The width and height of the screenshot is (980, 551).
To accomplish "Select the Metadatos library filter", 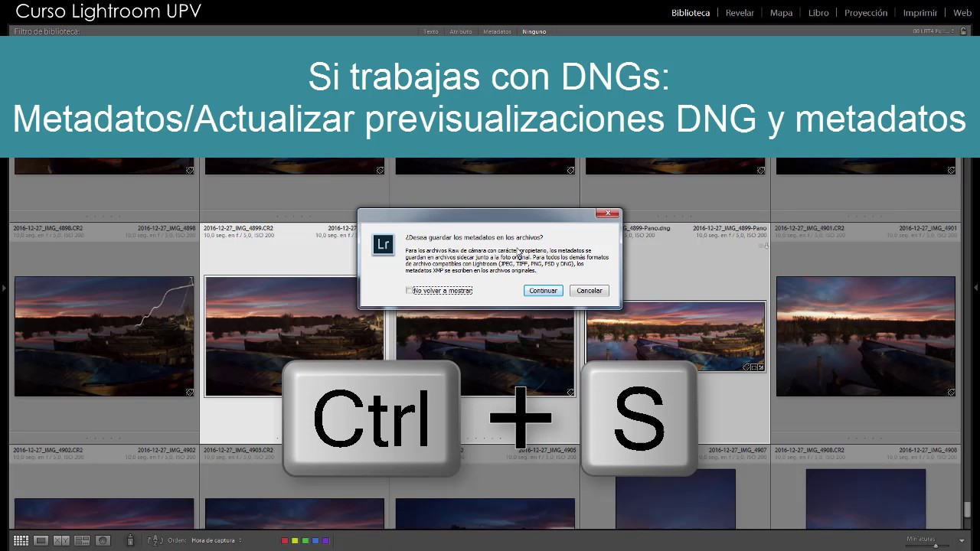I will [x=497, y=31].
